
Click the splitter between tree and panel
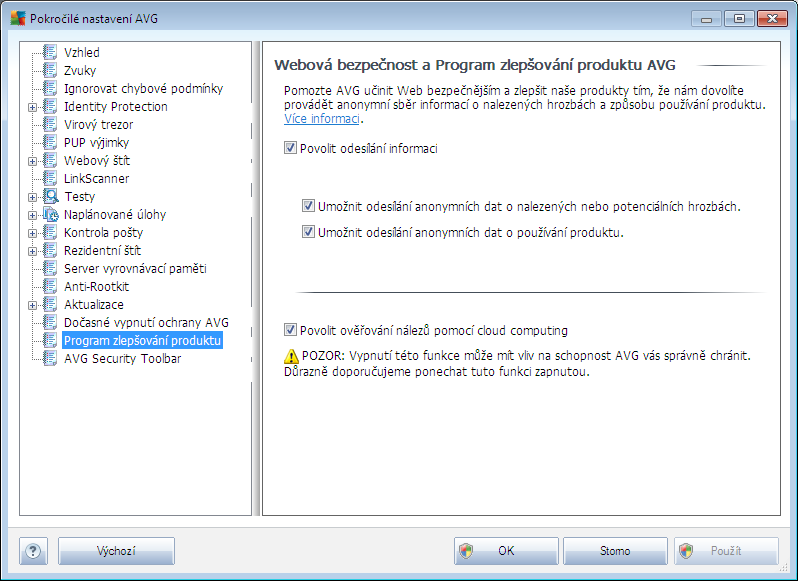(257, 278)
